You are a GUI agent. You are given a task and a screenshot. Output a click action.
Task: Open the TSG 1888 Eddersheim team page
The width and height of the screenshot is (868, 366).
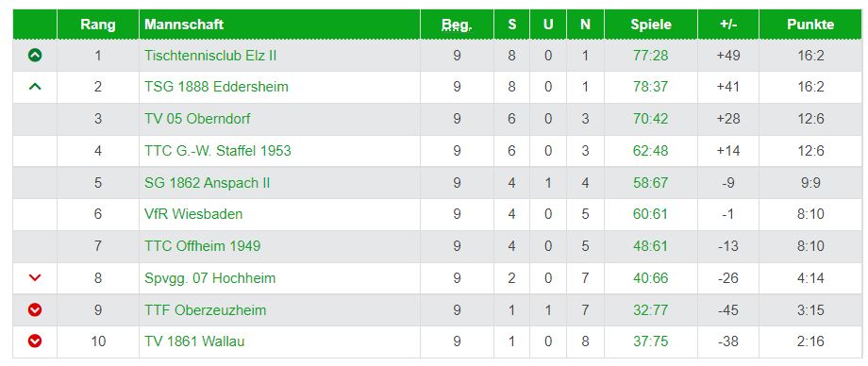coord(216,87)
